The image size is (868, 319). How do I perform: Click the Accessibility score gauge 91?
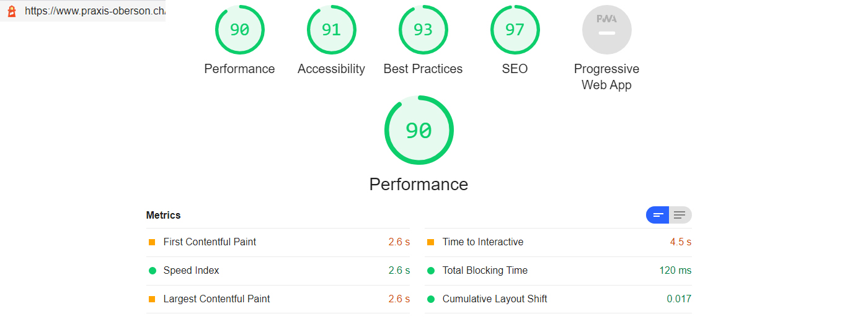331,30
